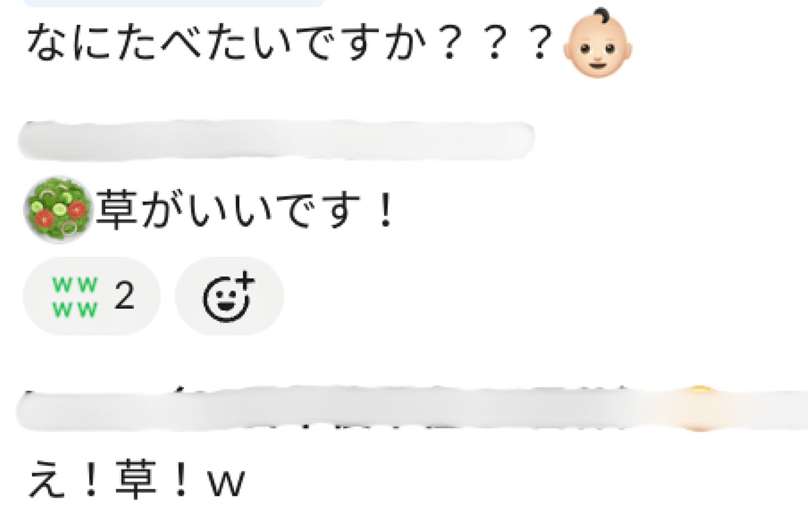The image size is (808, 532).
Task: Click the smiley face add-reaction button
Action: tap(229, 297)
